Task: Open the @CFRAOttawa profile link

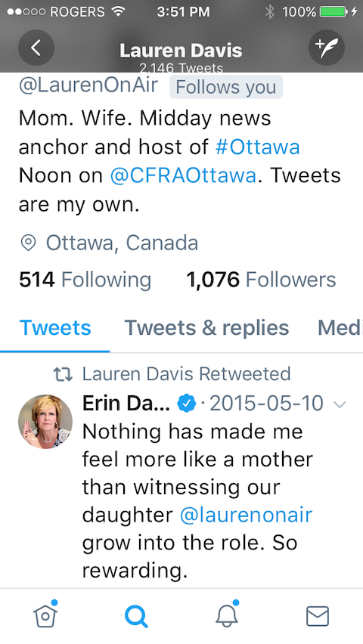Action: (x=183, y=176)
